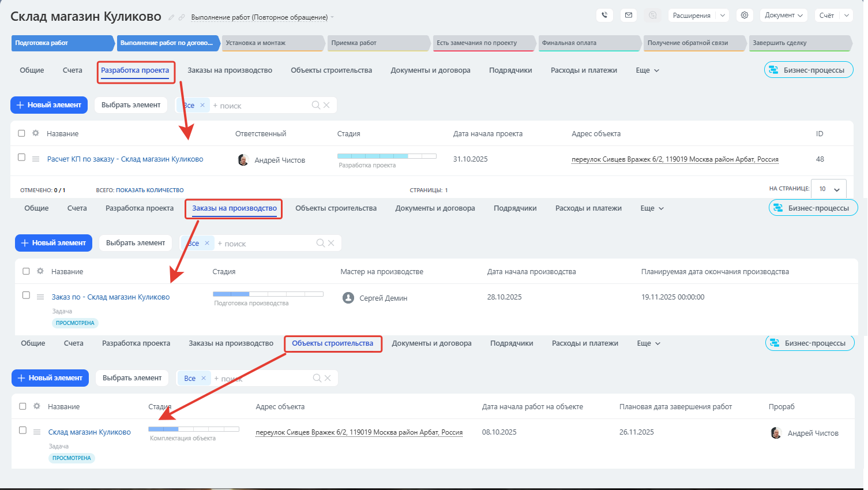Sort by 'Дата начала проекта' column header
The height and width of the screenshot is (490, 868).
click(x=487, y=134)
